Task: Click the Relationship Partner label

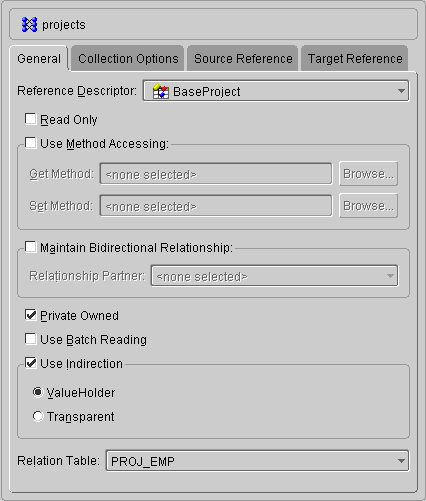Action: point(87,276)
